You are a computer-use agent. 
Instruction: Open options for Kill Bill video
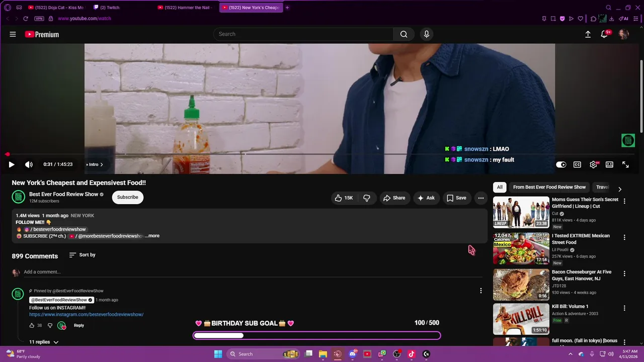coord(624,308)
